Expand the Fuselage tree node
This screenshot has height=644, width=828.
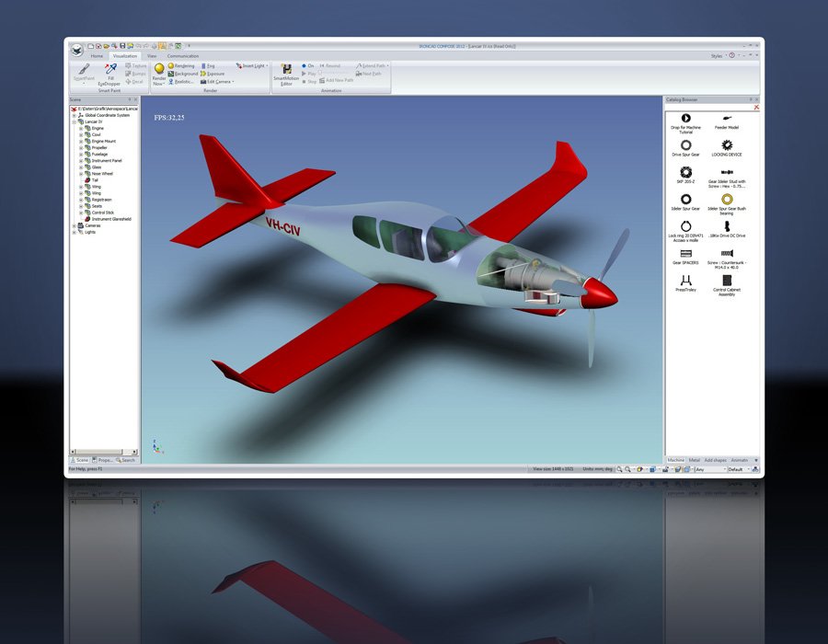(x=81, y=155)
